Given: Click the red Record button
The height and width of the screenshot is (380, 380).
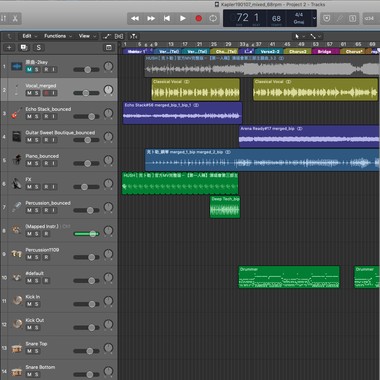Looking at the screenshot, I should [199, 18].
